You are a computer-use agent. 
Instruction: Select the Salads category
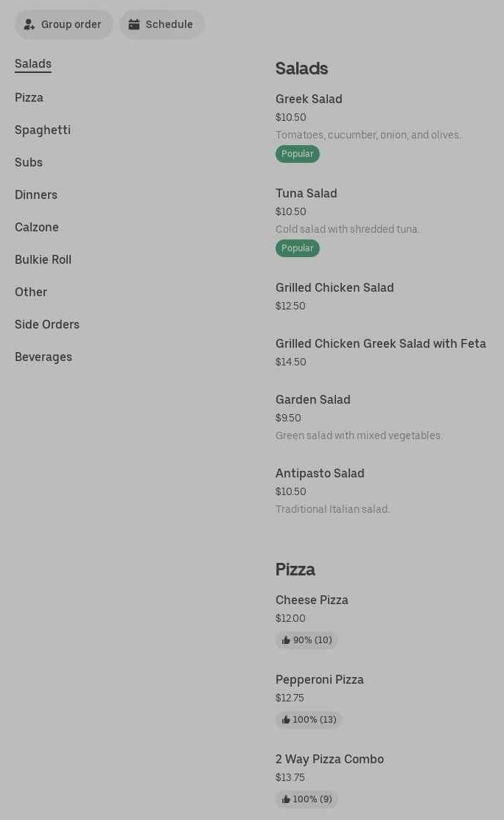[33, 64]
